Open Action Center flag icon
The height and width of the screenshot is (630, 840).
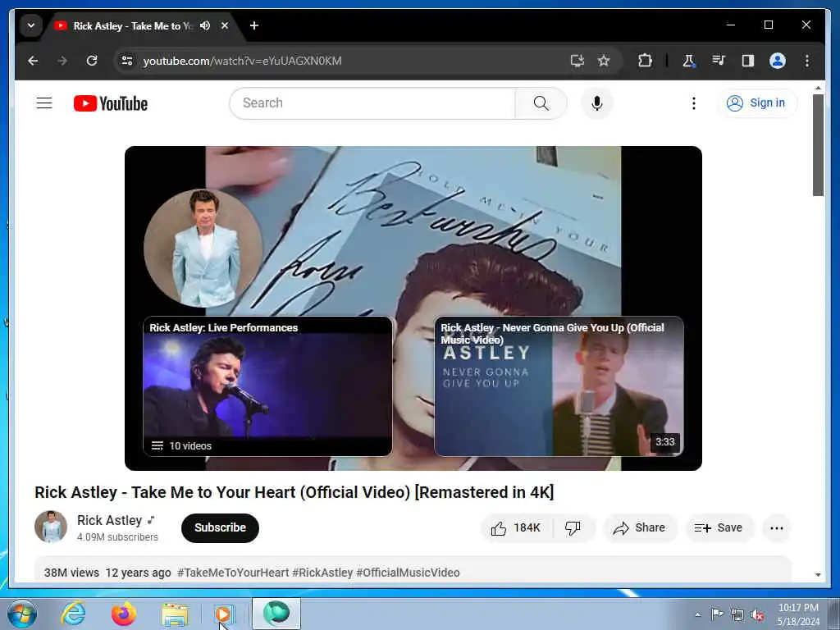click(x=717, y=614)
